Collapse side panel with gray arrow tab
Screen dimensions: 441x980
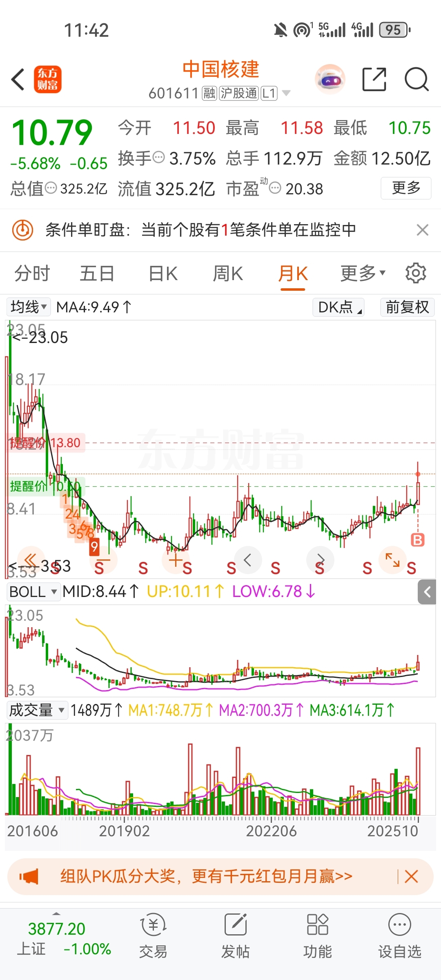(x=427, y=592)
